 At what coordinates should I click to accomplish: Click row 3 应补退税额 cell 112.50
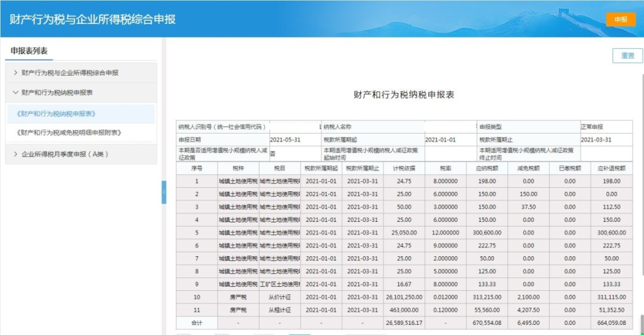coord(612,207)
